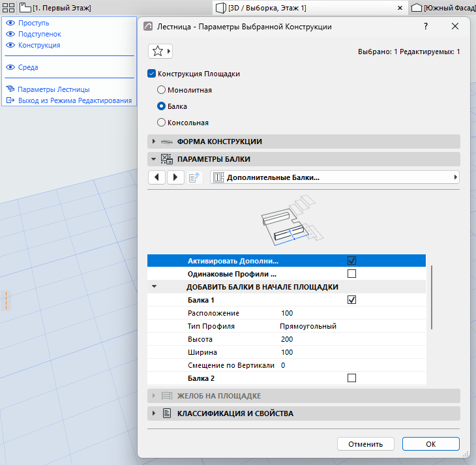Select the Среда item label

[x=28, y=67]
